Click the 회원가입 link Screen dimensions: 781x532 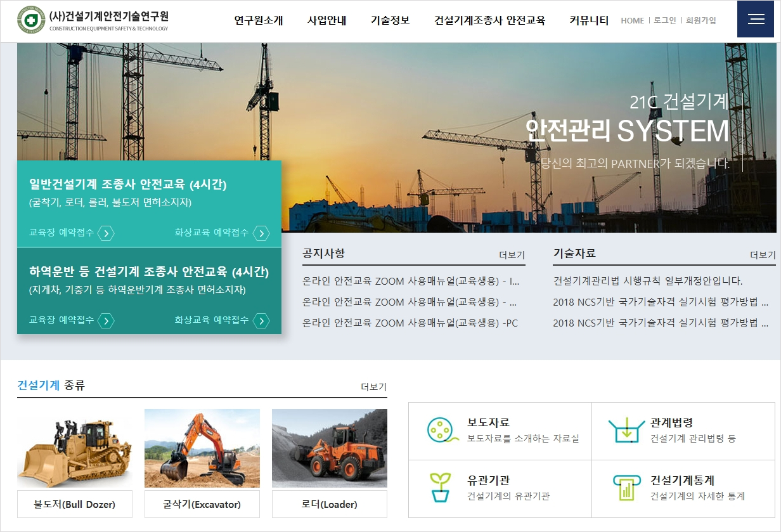[702, 20]
